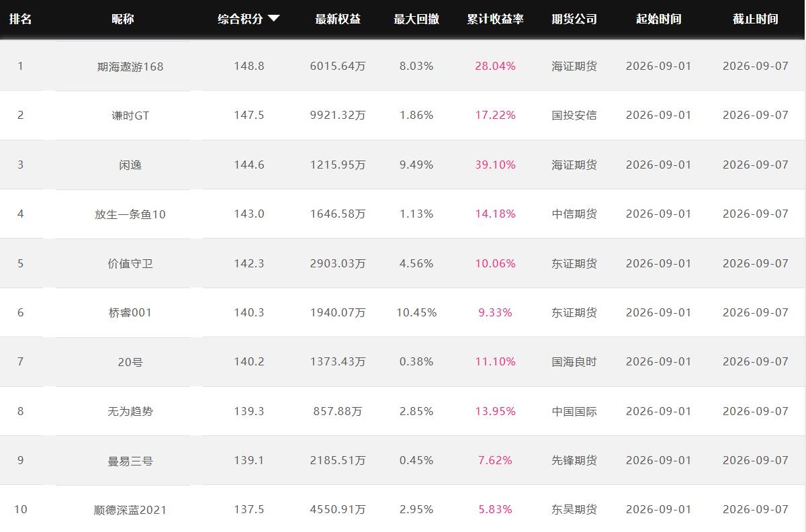Click the 39.10% return value for 闲逸

(496, 165)
